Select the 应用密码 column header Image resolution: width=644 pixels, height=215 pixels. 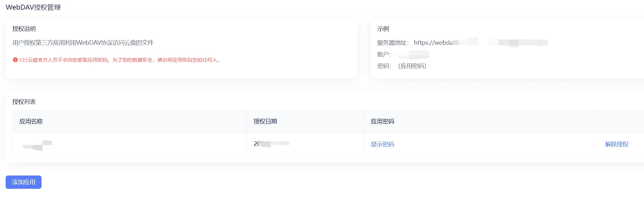tap(382, 121)
